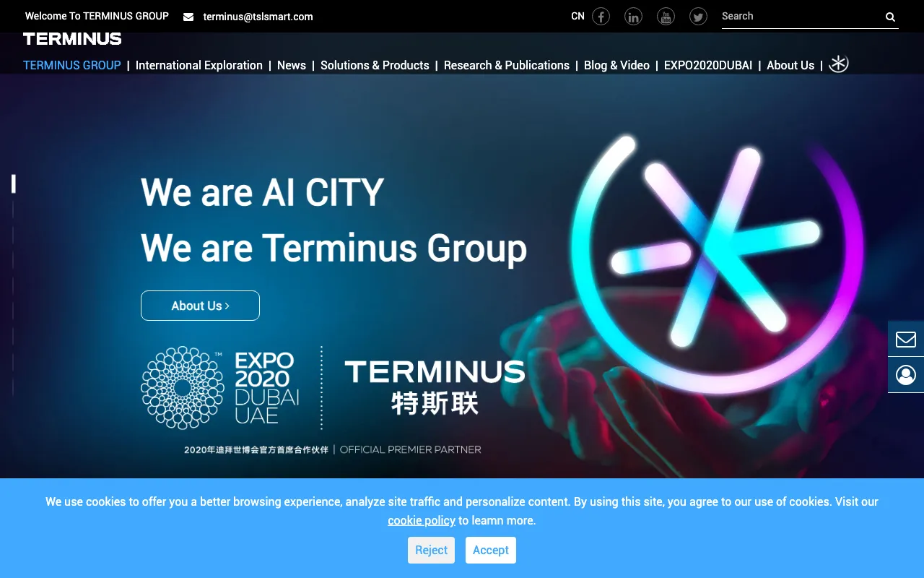Viewport: 924px width, 578px height.
Task: Open the Facebook social icon
Action: pos(601,16)
